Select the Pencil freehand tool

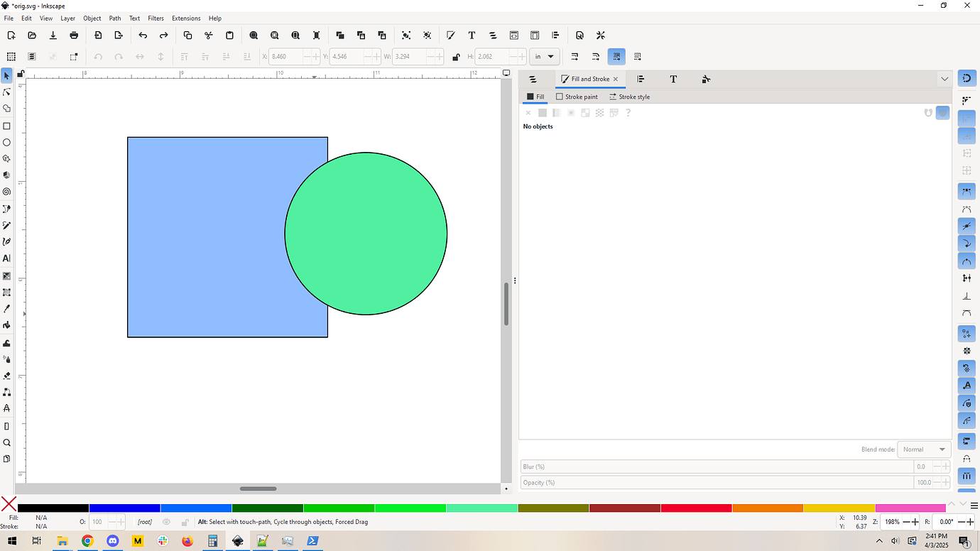click(7, 225)
